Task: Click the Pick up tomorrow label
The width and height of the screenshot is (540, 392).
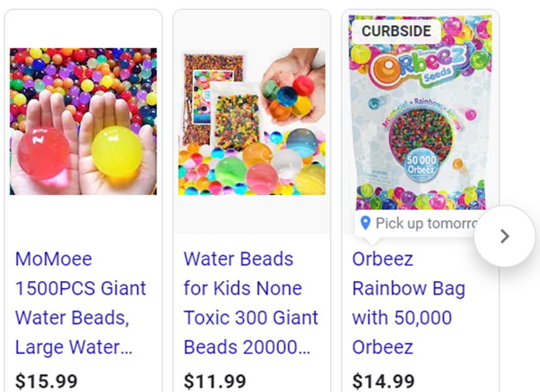Action: pyautogui.click(x=427, y=223)
